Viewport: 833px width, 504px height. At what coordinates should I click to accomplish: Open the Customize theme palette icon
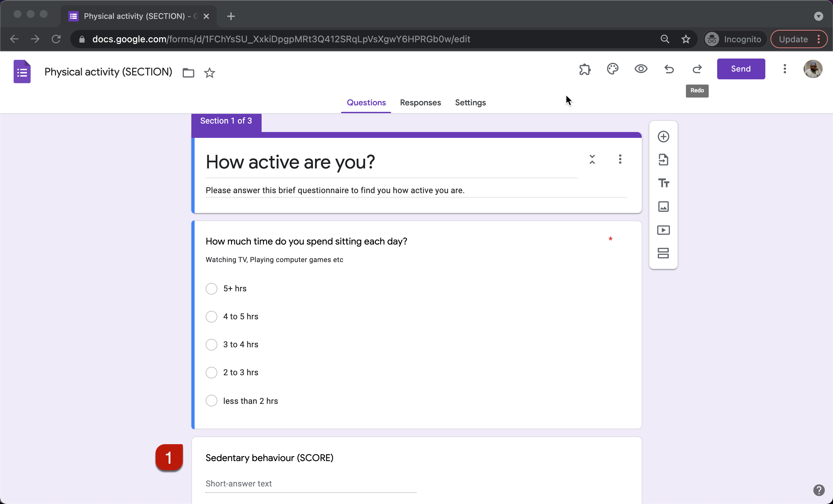tap(613, 69)
